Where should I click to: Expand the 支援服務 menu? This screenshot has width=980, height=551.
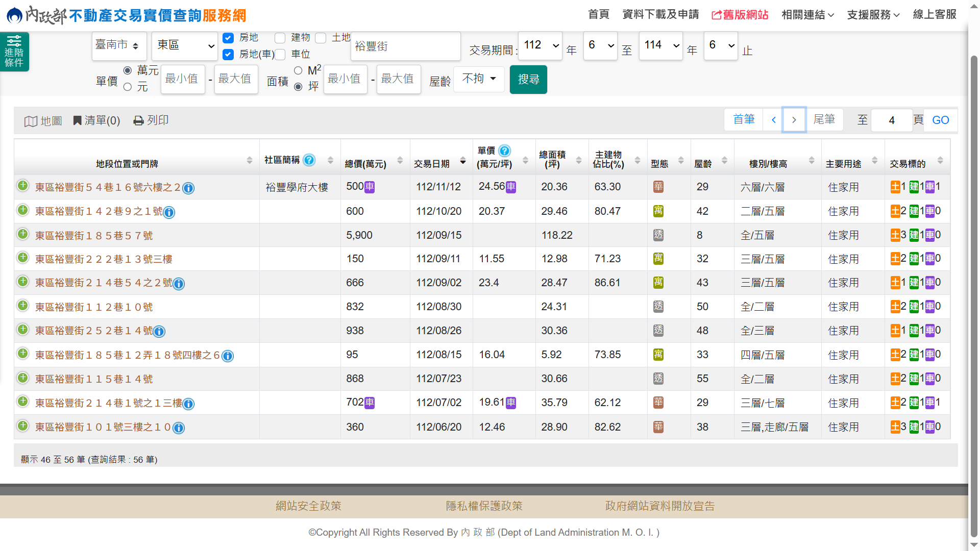click(x=873, y=15)
